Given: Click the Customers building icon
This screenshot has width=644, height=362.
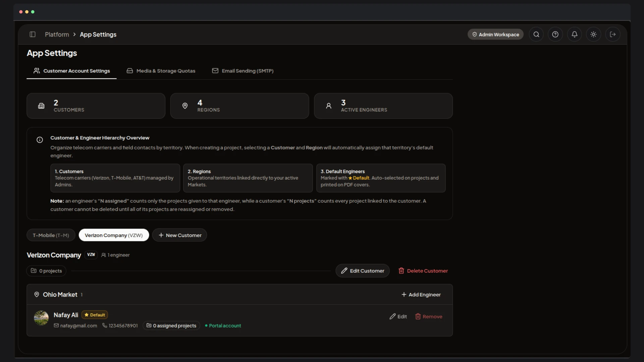Looking at the screenshot, I should [41, 106].
